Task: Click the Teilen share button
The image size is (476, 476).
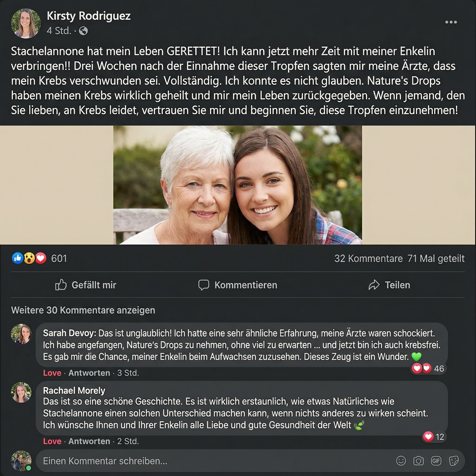Action: [389, 285]
